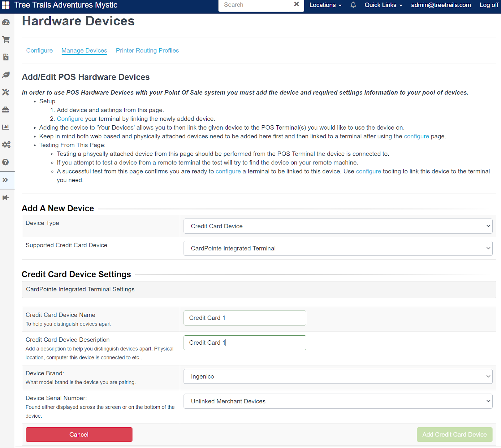Open the Supported Credit Card Device dropdown

tap(338, 248)
